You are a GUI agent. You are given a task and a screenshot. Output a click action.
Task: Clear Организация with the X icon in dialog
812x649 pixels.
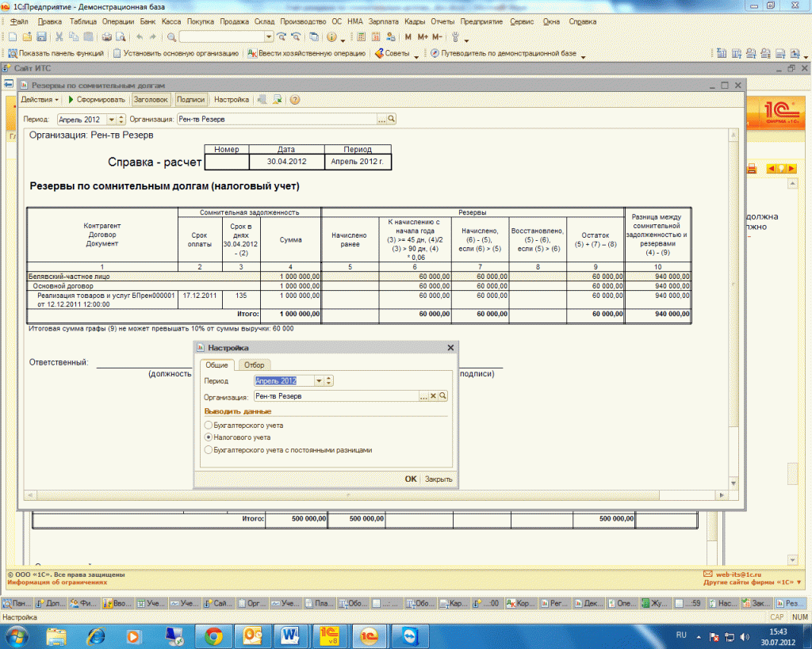point(434,395)
